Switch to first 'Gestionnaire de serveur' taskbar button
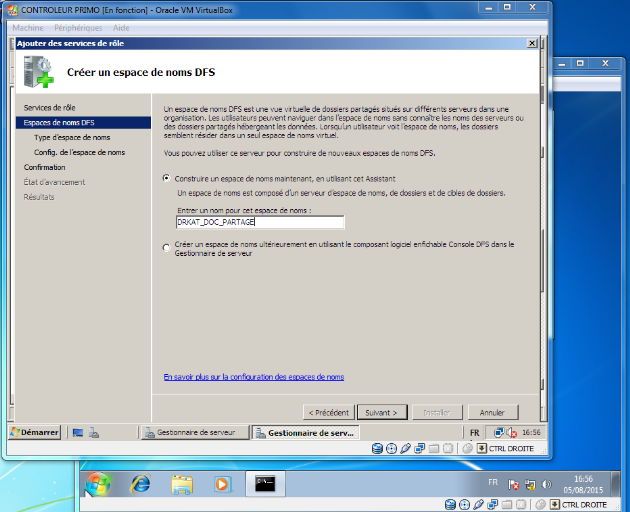 click(x=194, y=432)
